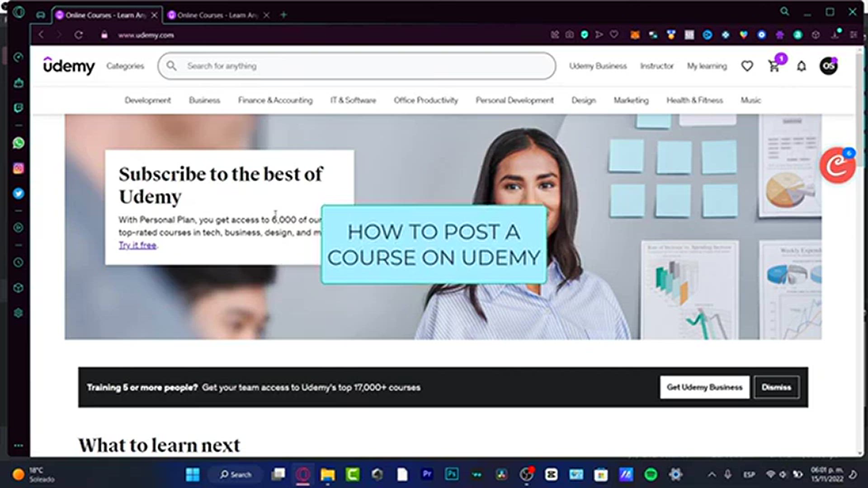Viewport: 868px width, 488px height.
Task: Open the Windows Start menu
Action: [193, 474]
